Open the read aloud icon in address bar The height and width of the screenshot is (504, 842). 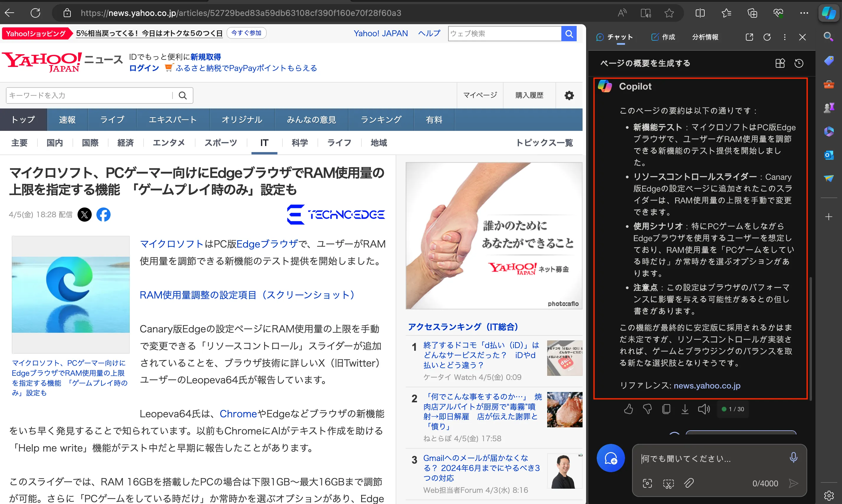[x=622, y=13]
